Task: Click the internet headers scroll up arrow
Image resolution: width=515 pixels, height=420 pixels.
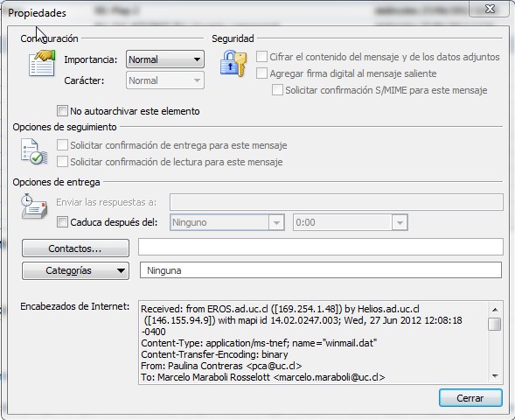Action: pyautogui.click(x=495, y=309)
